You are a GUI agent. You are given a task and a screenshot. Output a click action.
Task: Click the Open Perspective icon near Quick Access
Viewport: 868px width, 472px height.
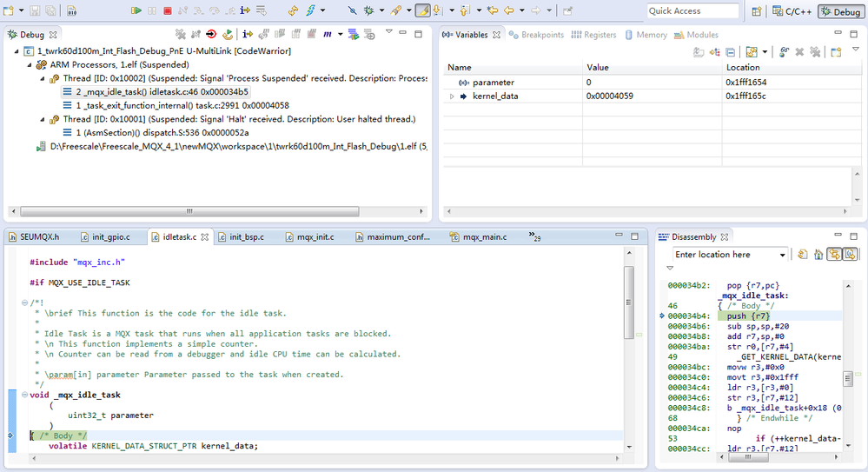[x=756, y=11]
